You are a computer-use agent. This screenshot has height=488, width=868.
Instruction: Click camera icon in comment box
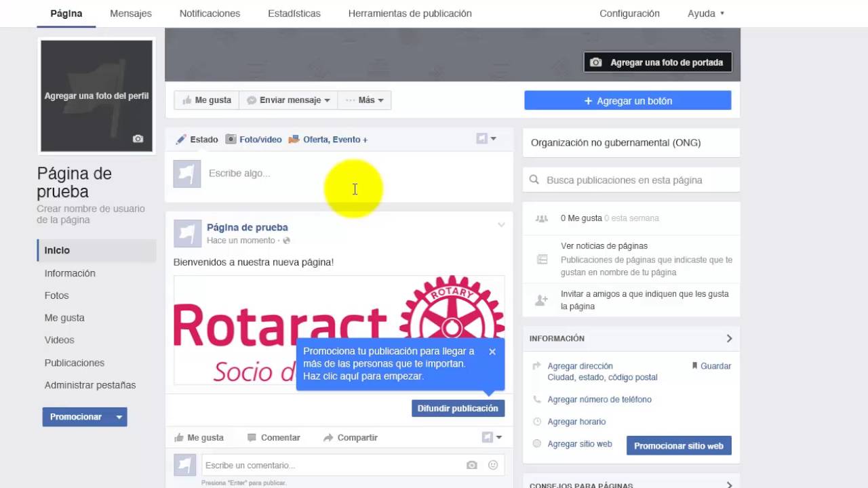point(472,465)
